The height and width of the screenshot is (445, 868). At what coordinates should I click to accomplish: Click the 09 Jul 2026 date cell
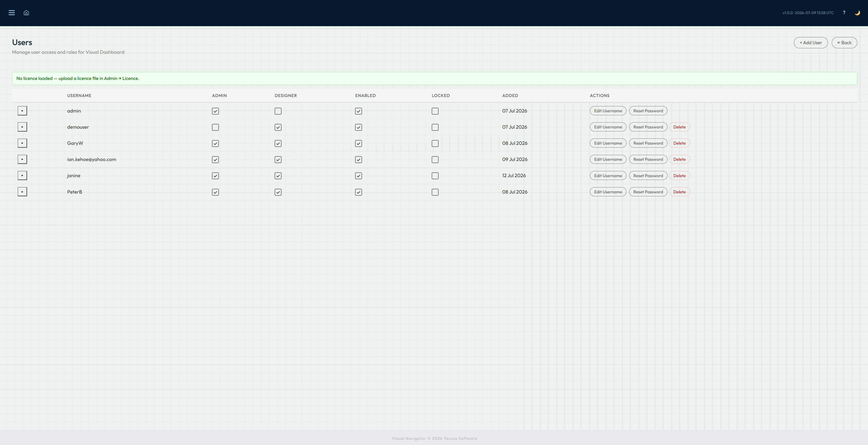point(515,159)
